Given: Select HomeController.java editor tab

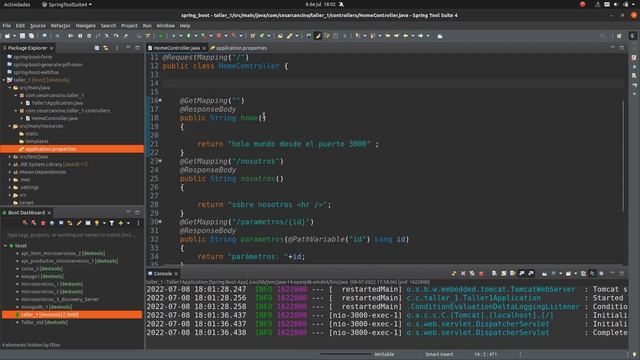Looking at the screenshot, I should click(176, 48).
